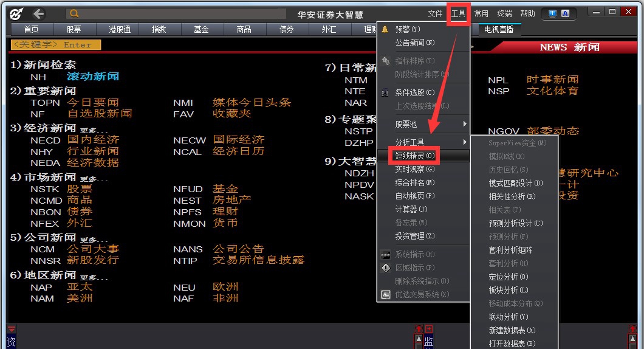The height and width of the screenshot is (349, 644).
Task: Open the 帮助 menu
Action: [x=527, y=13]
